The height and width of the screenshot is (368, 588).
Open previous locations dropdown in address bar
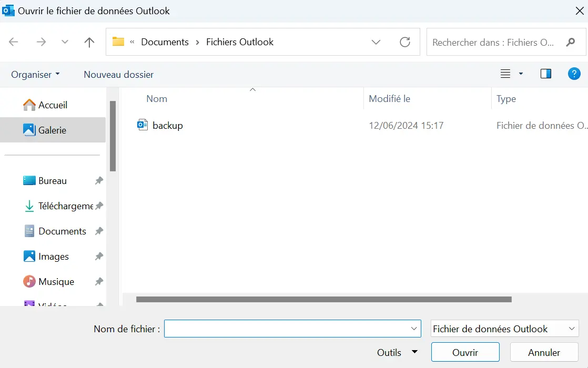(376, 42)
